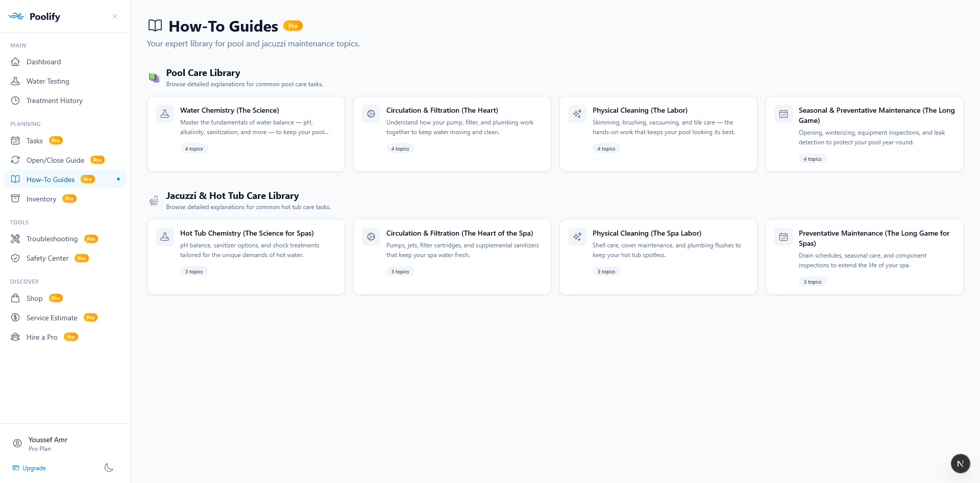Image resolution: width=980 pixels, height=483 pixels.
Task: Select Hire a Pro
Action: pyautogui.click(x=65, y=337)
